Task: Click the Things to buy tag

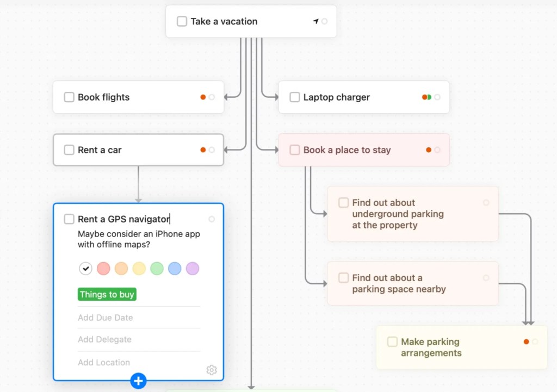Action: 107,294
